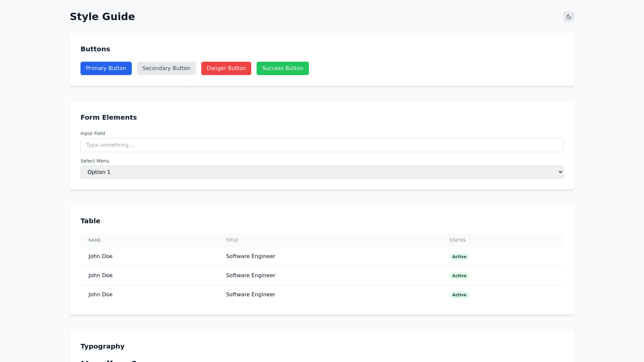644x362 pixels.
Task: Toggle dark mode with moon icon
Action: coord(569,17)
